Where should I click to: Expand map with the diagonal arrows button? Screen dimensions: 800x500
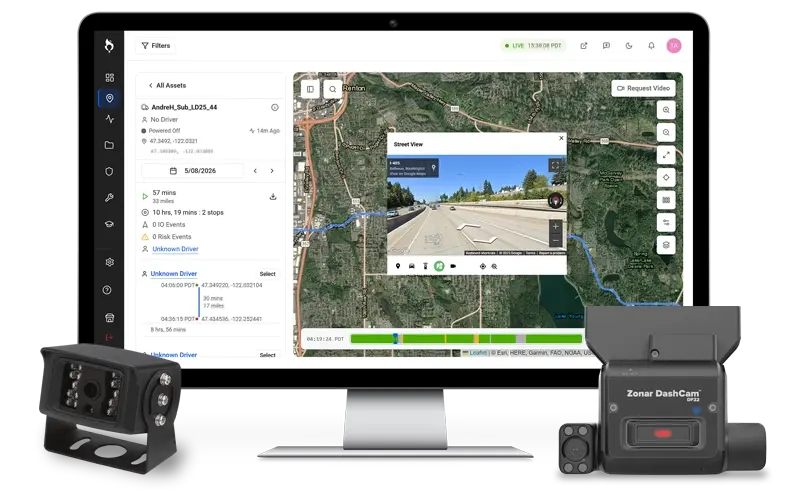(666, 155)
